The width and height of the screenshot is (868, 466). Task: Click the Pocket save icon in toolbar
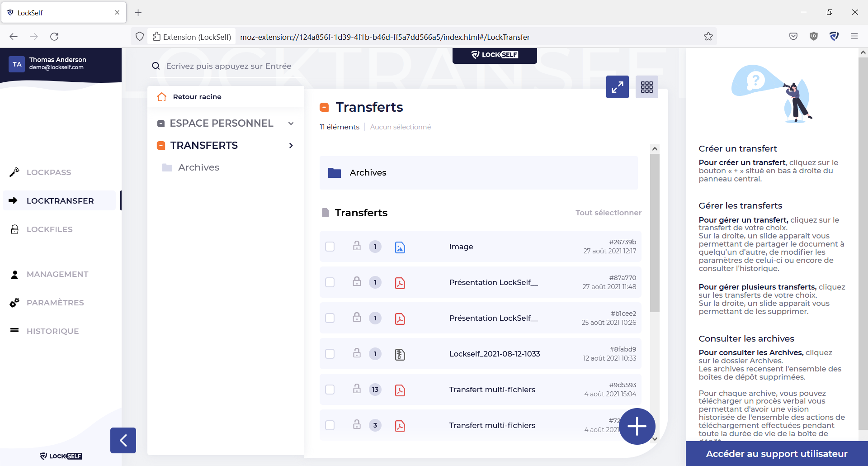[x=793, y=36]
